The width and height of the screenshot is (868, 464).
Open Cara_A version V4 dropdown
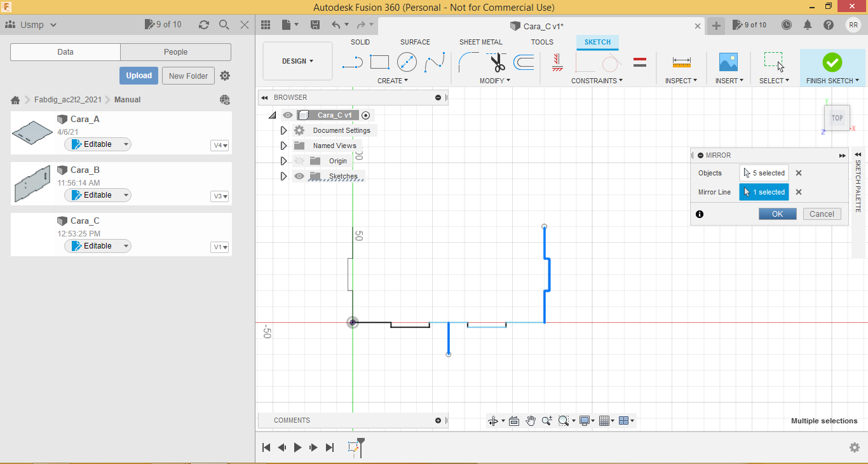(220, 146)
